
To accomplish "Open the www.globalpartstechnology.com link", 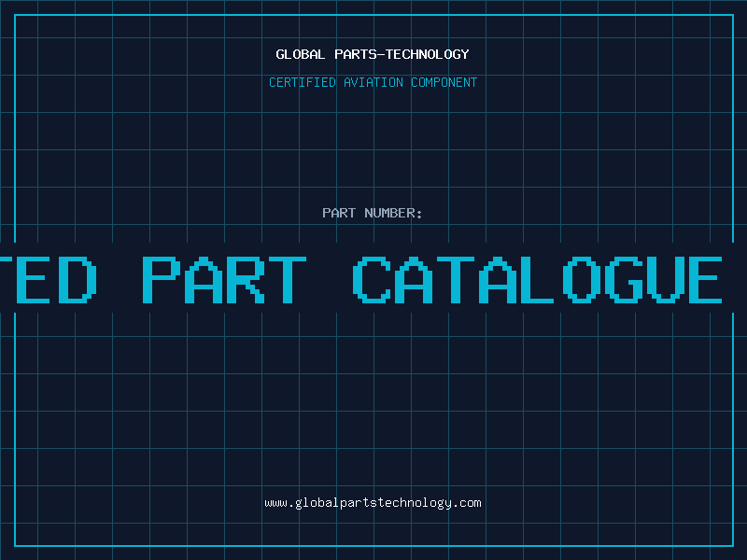I will pyautogui.click(x=373, y=503).
